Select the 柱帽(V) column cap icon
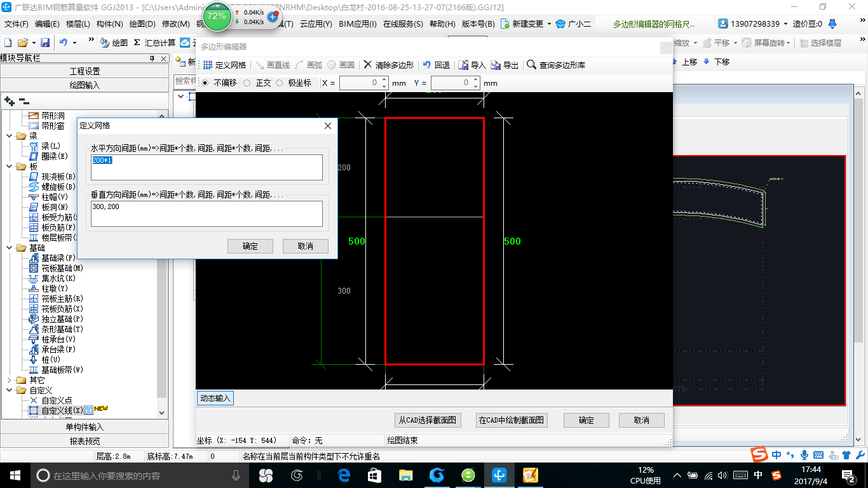 point(34,197)
